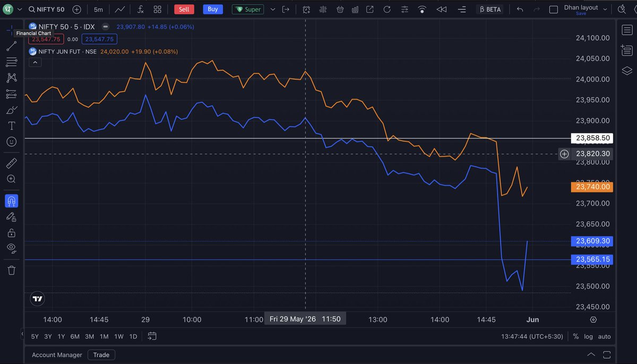
Task: Click the circular refresh icon
Action: [387, 9]
